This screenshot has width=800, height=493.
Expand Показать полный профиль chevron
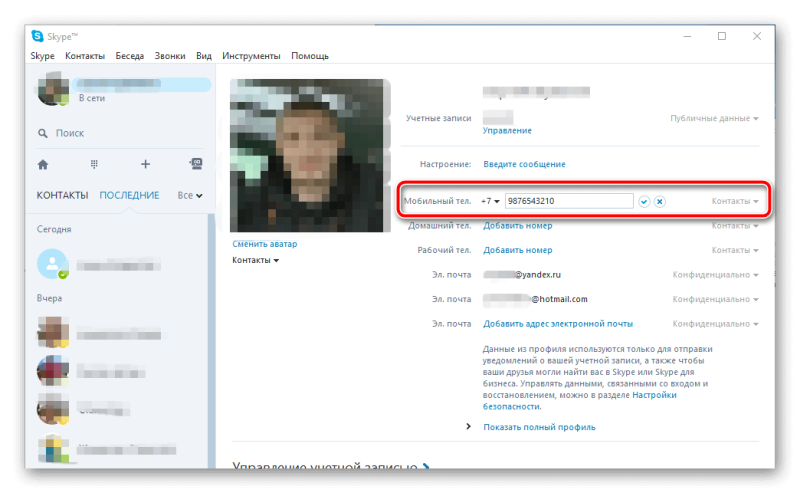point(468,426)
